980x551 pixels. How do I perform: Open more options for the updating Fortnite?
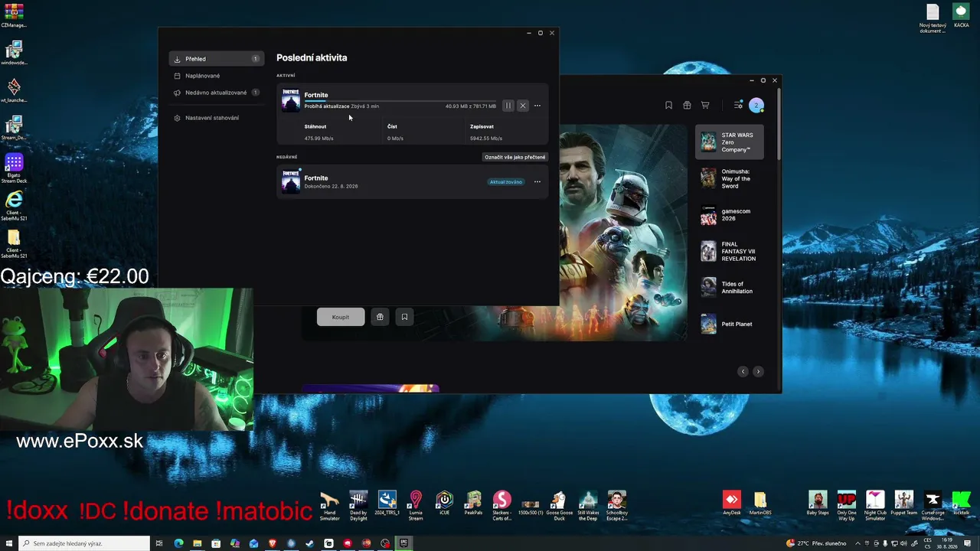537,106
